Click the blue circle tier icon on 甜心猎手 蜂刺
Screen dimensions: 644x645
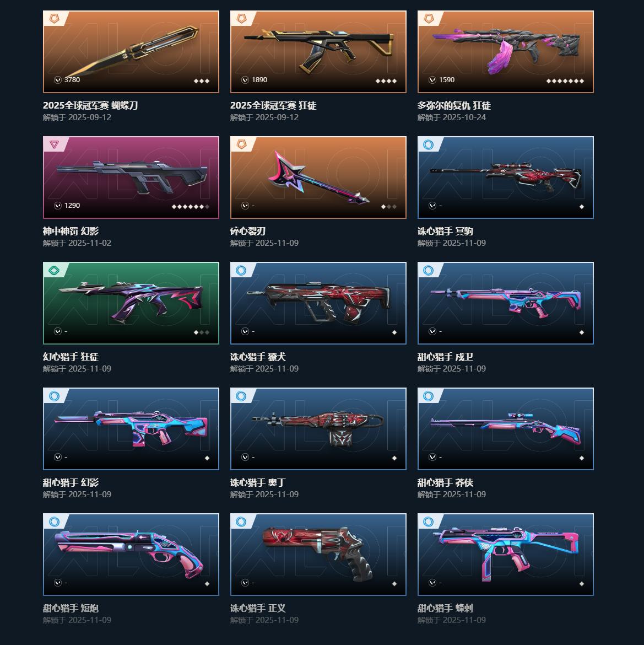(428, 522)
